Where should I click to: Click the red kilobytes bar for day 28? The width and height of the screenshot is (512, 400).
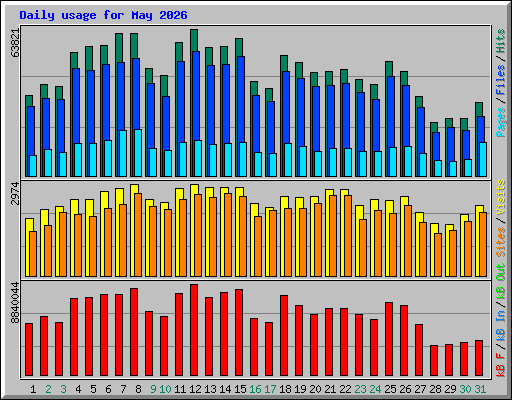(434, 361)
